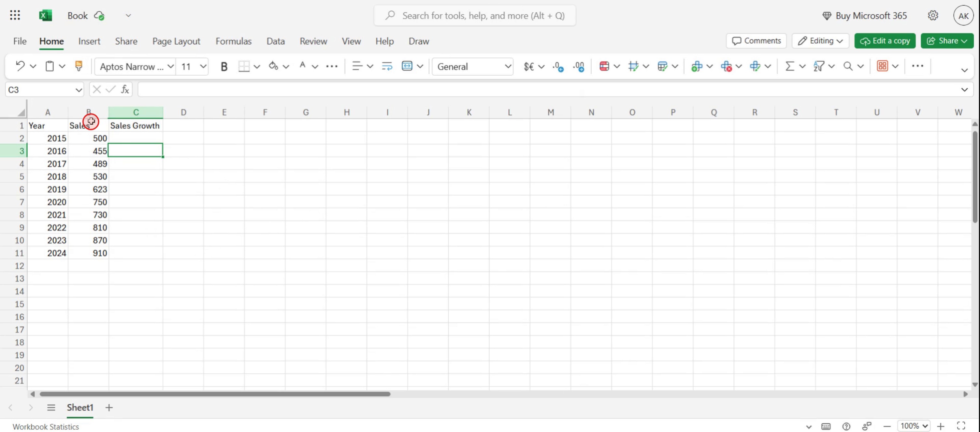The height and width of the screenshot is (432, 980).
Task: Open the font name dropdown
Action: pos(170,67)
